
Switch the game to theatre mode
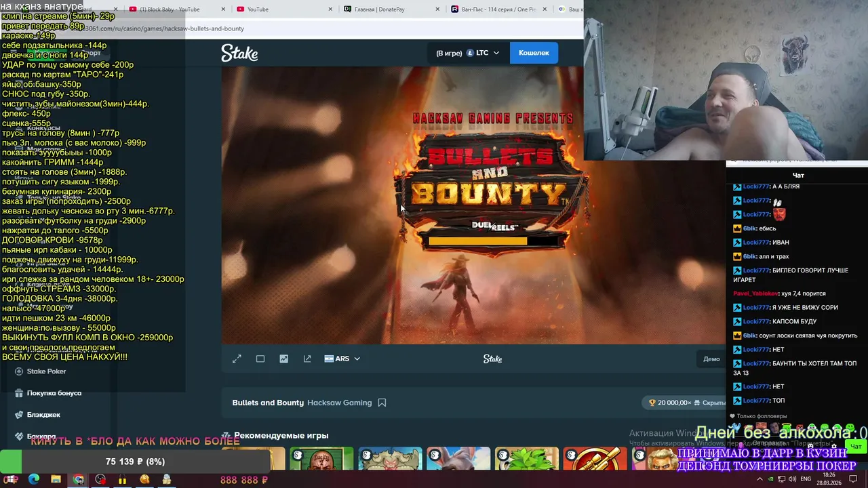coord(260,359)
